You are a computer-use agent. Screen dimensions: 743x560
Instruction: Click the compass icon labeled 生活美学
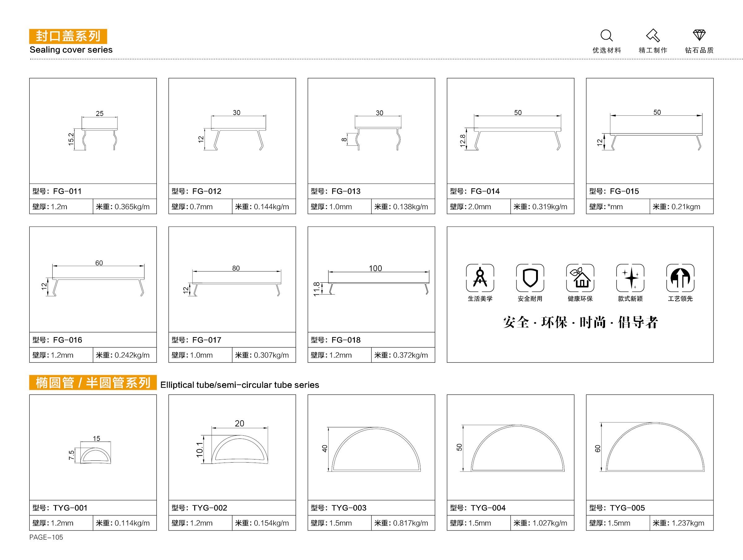coord(480,278)
